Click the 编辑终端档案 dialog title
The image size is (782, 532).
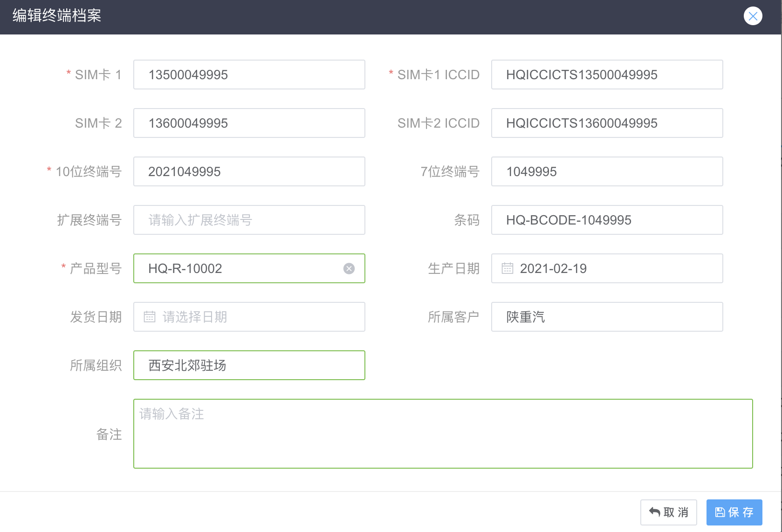click(x=57, y=16)
